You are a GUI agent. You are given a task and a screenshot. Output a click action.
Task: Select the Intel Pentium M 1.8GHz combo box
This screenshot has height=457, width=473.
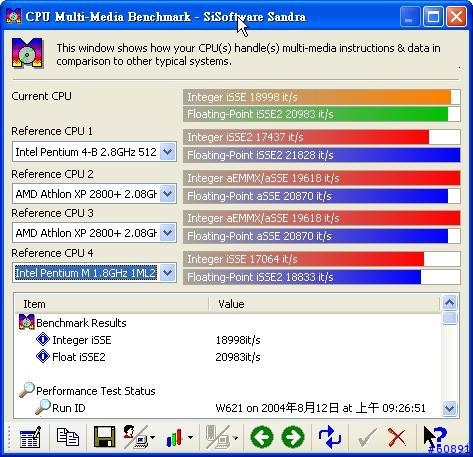(x=94, y=273)
